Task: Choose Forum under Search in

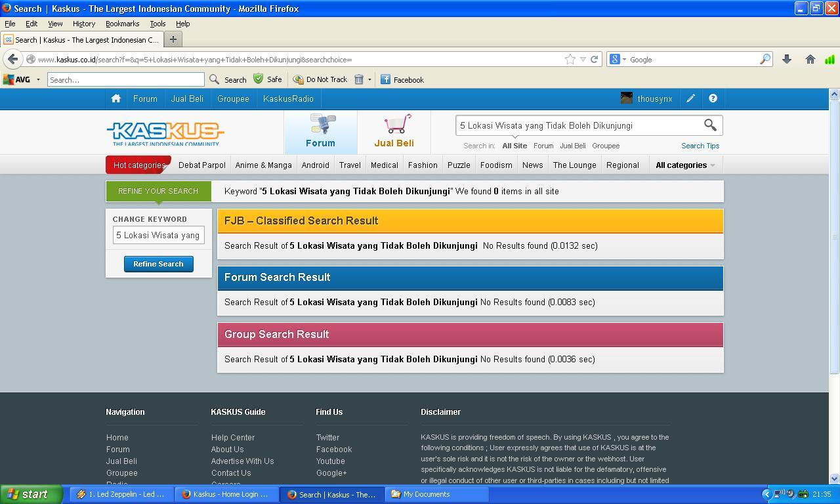Action: [543, 146]
